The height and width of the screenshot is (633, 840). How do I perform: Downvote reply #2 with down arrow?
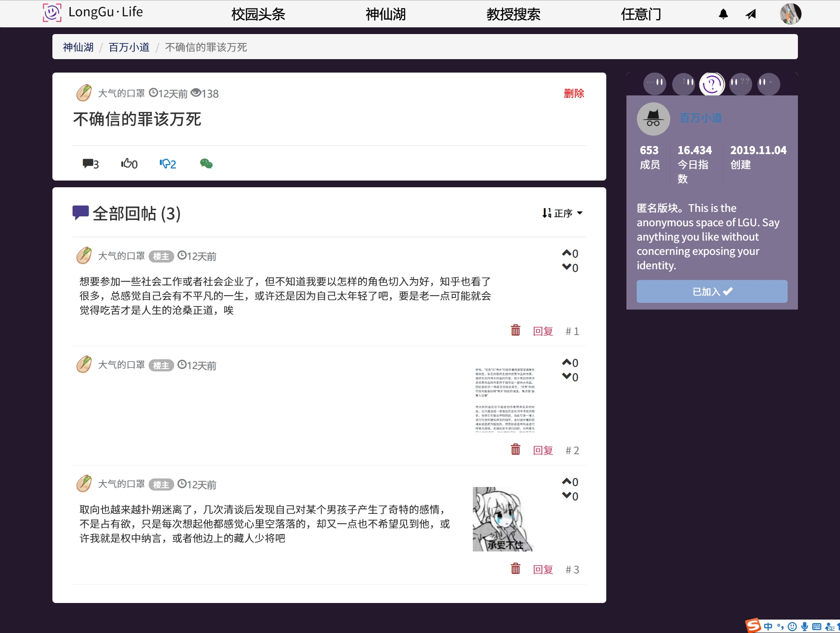[x=566, y=377]
